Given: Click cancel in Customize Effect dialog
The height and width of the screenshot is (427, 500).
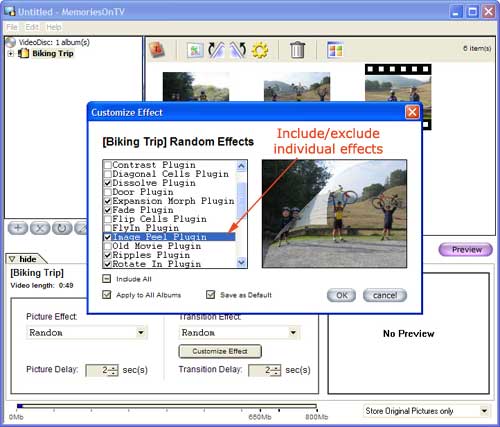Looking at the screenshot, I should 385,295.
